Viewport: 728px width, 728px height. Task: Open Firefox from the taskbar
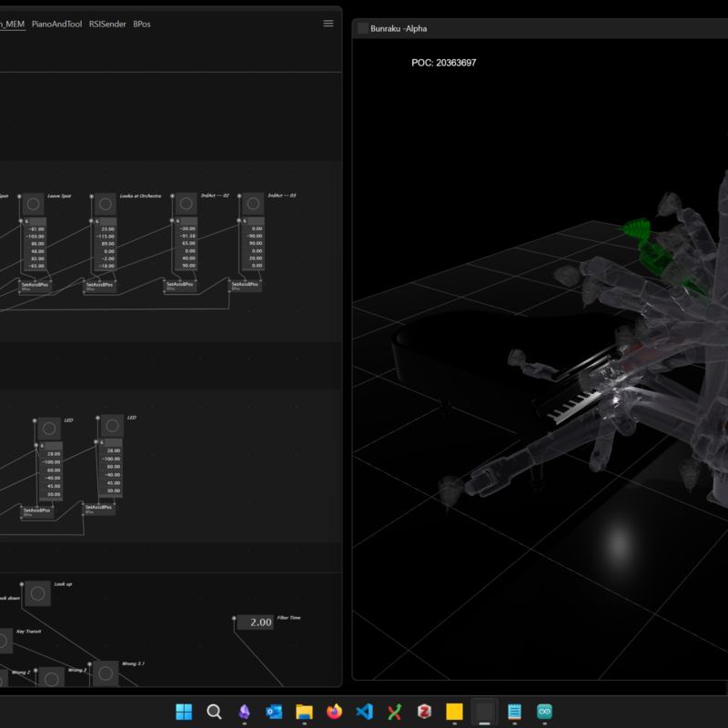(x=334, y=712)
